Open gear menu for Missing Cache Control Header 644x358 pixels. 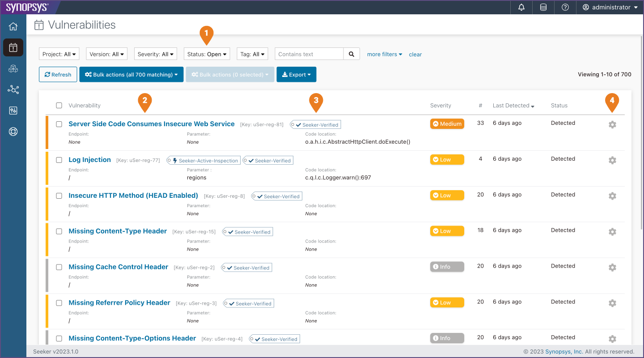(x=612, y=268)
